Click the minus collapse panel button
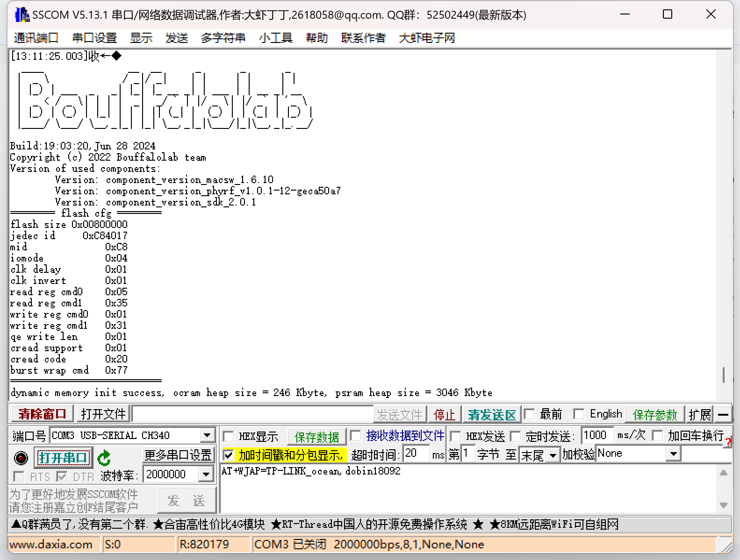This screenshot has height=560, width=740. 723,414
